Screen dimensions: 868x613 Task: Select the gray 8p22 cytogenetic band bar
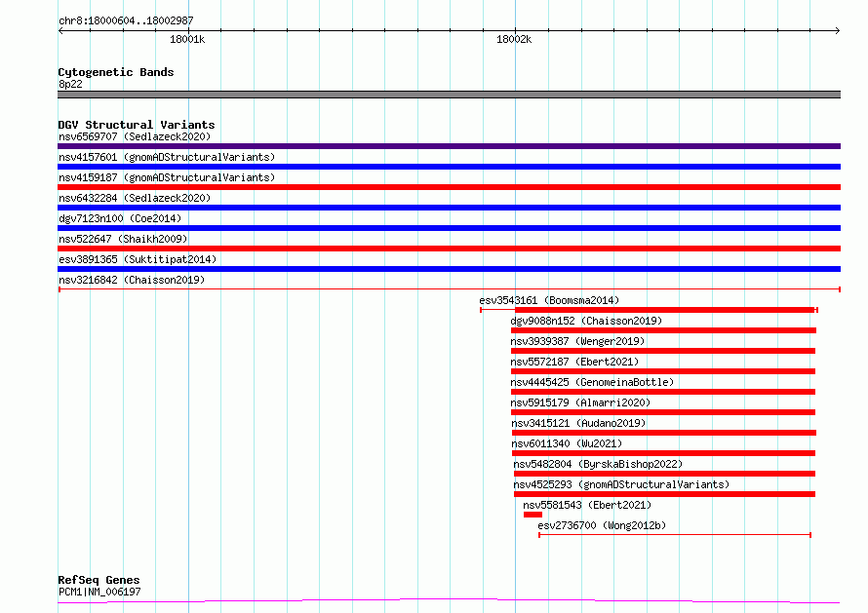pos(449,95)
